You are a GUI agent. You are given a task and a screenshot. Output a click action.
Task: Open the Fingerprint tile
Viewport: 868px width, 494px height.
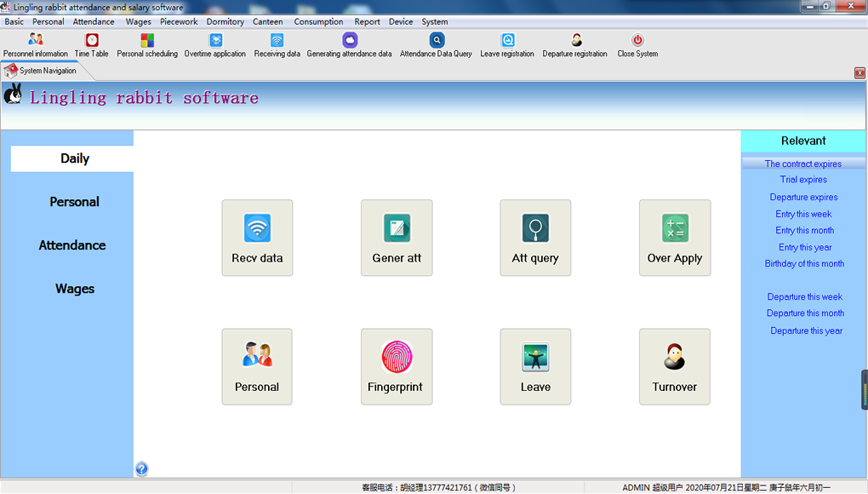click(397, 366)
